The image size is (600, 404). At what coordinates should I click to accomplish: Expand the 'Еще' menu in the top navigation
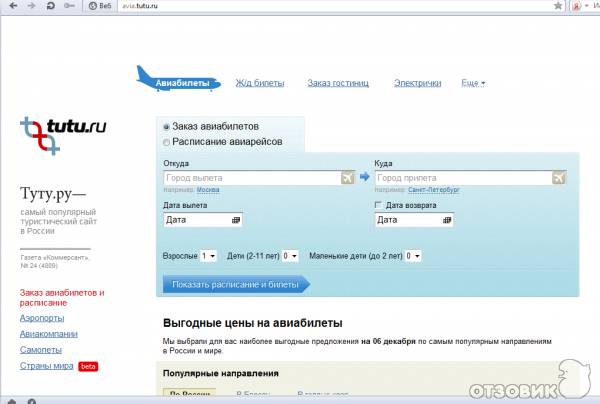click(472, 83)
